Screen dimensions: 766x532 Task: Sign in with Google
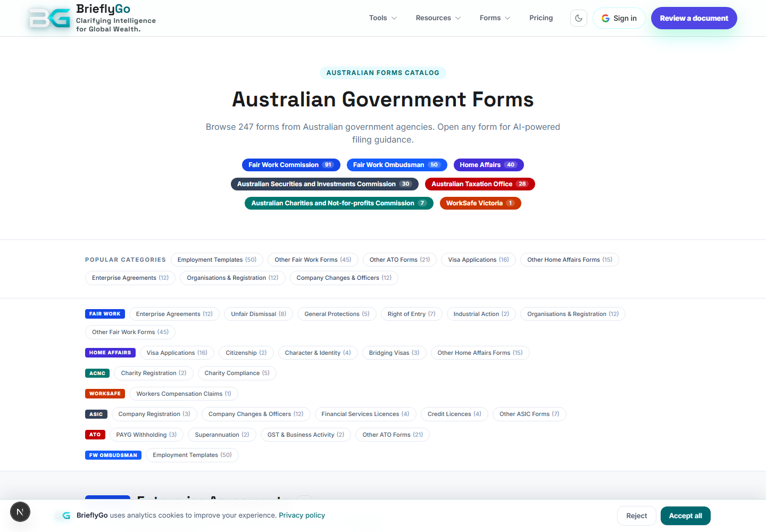click(x=619, y=18)
